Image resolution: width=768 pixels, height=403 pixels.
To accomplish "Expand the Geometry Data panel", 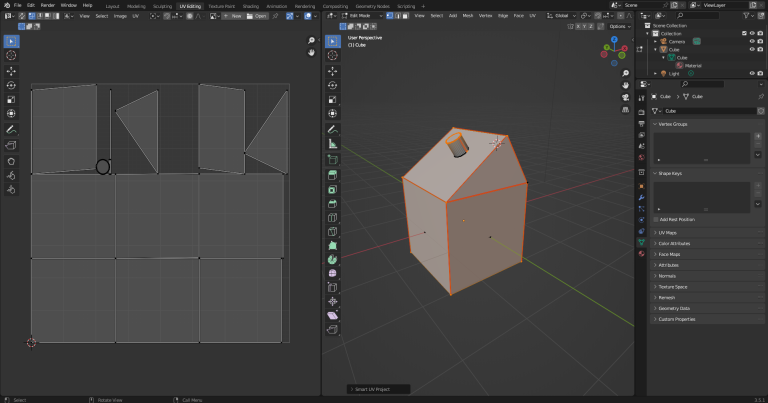I will pos(675,308).
